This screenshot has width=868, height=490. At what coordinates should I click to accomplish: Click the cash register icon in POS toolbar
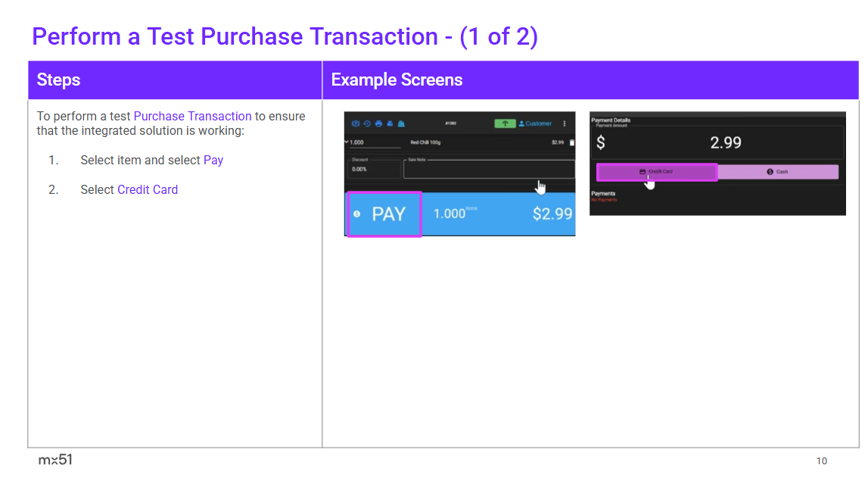[401, 123]
